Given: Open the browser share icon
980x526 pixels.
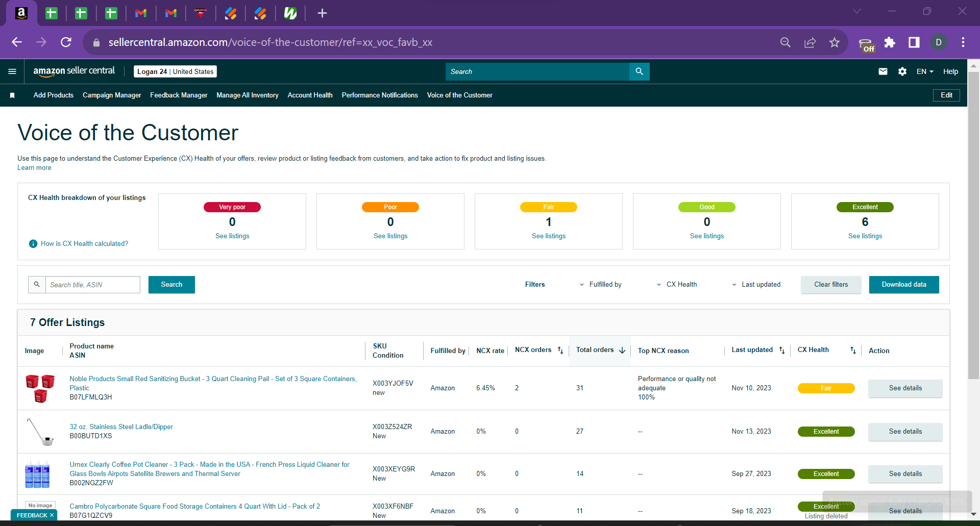Looking at the screenshot, I should point(810,42).
